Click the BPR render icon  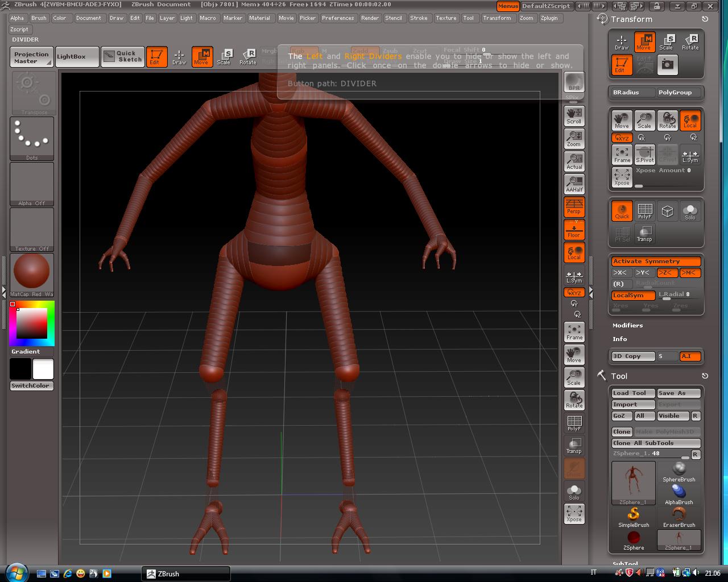[x=574, y=82]
